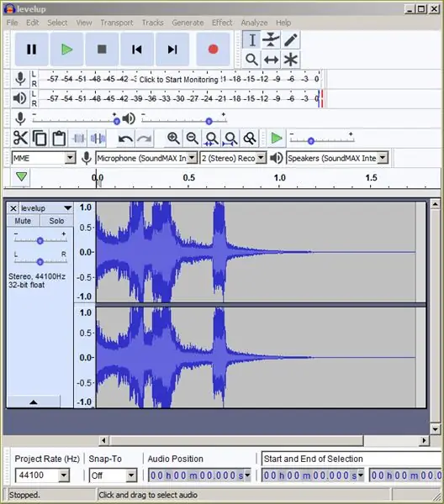444x504 pixels.
Task: Expand the levelup track name menu
Action: coord(68,208)
